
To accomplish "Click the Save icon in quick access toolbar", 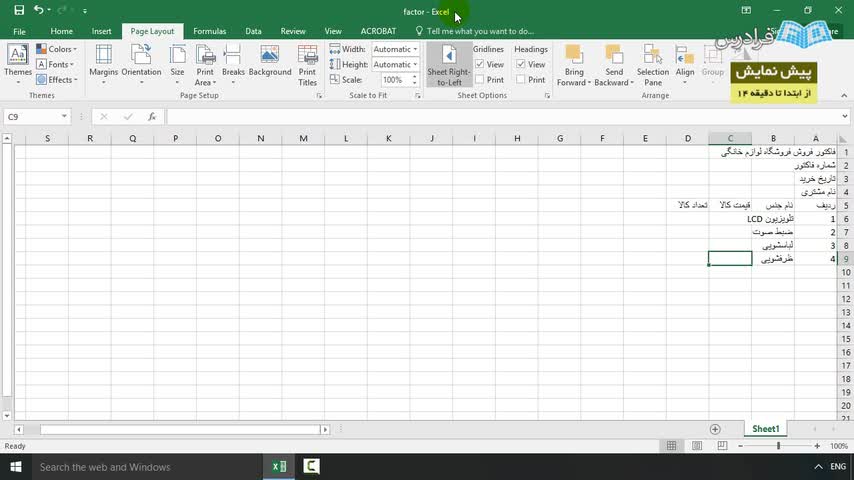I will 19,10.
